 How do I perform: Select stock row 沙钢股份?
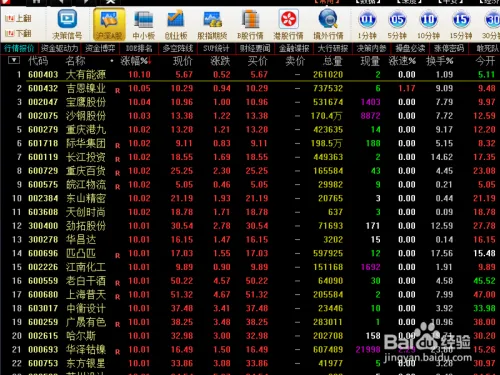coord(250,116)
